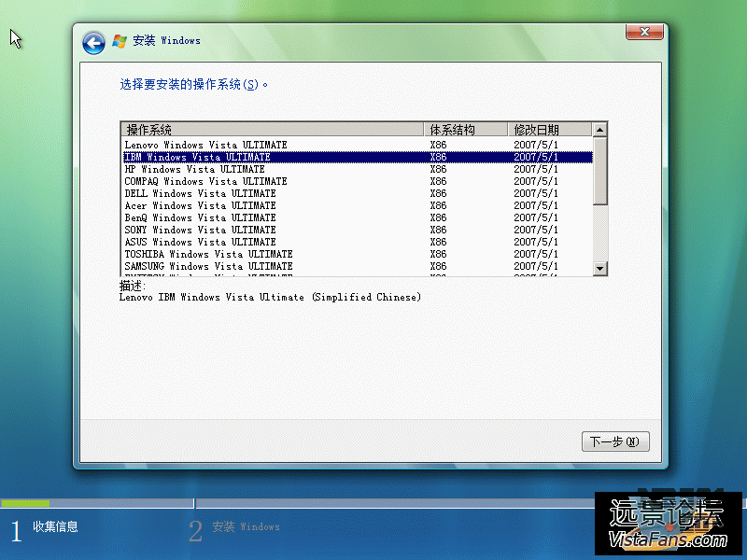
Task: Choose HP Windows Vista ULTIMATE
Action: pos(194,169)
